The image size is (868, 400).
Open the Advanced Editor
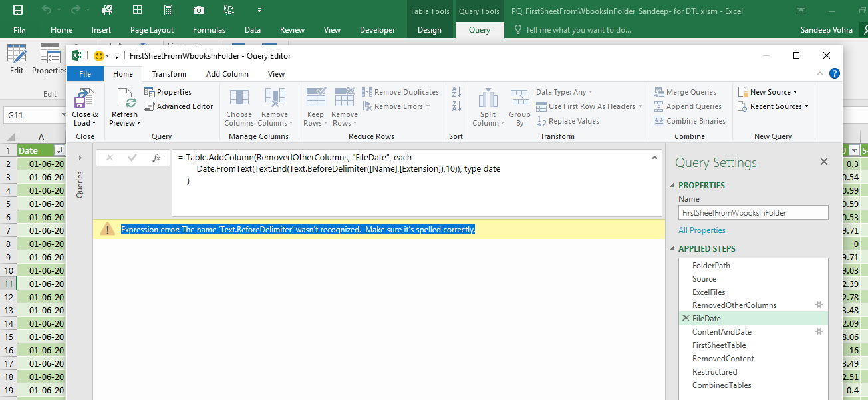[x=179, y=106]
